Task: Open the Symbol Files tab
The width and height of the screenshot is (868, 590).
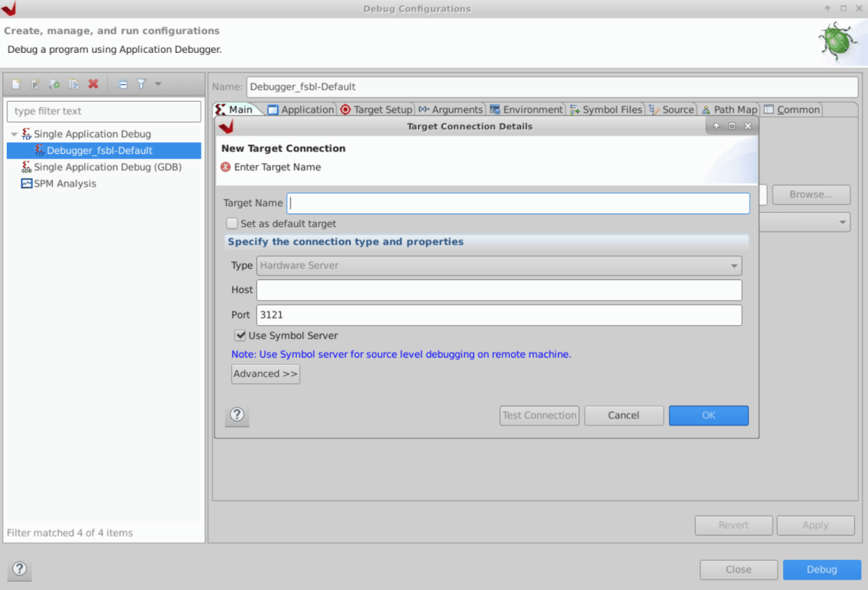Action: point(606,109)
